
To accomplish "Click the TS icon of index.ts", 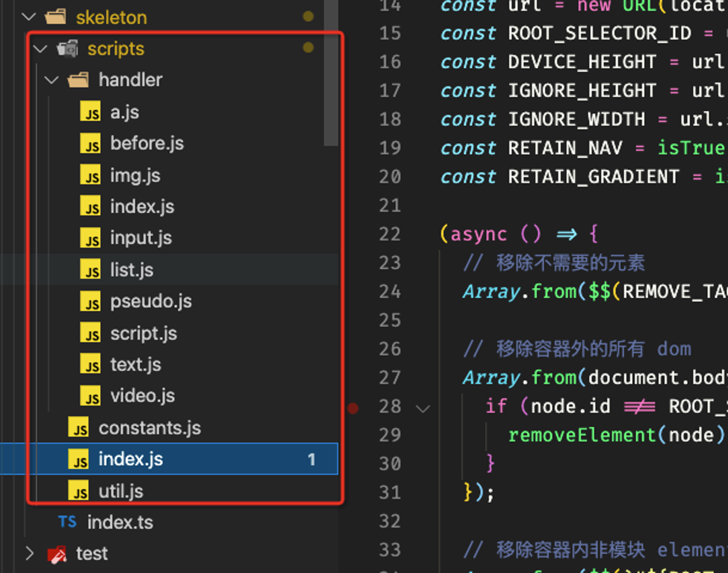I will [x=68, y=522].
